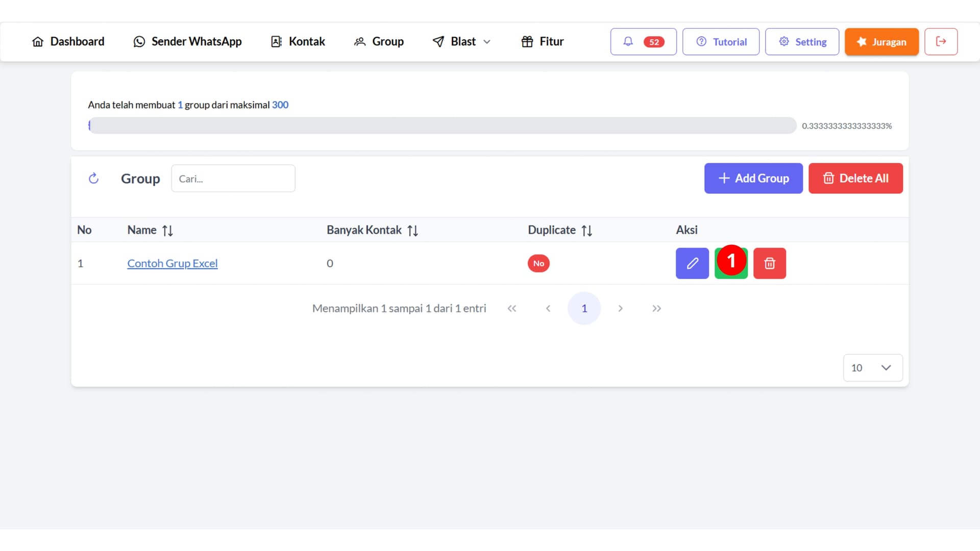Open the Setting page

(x=802, y=42)
